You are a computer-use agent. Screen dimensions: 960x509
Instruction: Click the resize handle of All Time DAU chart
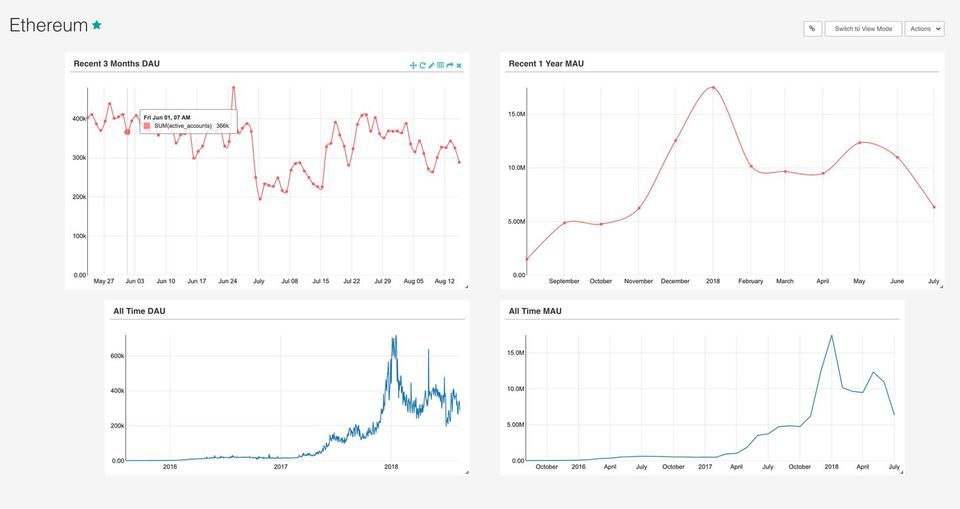pyautogui.click(x=465, y=471)
